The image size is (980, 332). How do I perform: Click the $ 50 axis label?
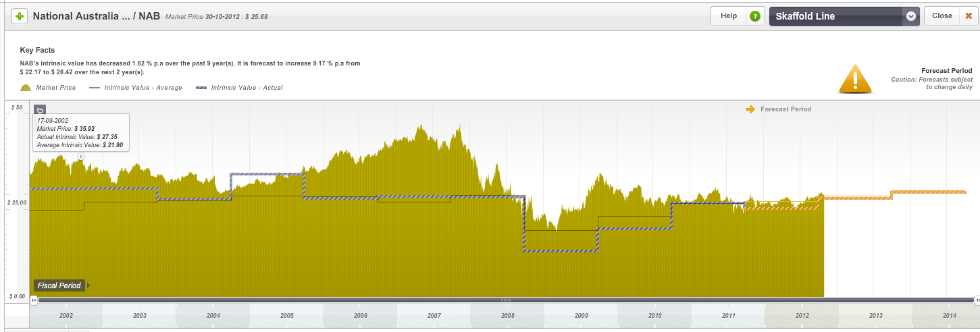coord(17,108)
